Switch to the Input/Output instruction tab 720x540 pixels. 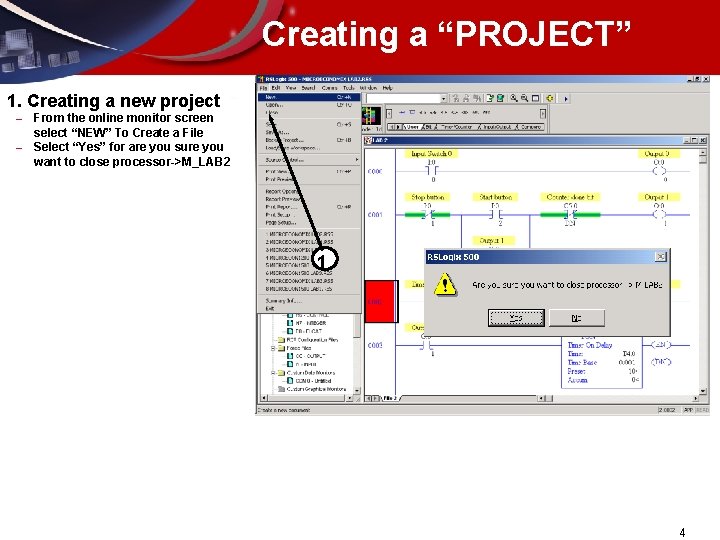(497, 127)
